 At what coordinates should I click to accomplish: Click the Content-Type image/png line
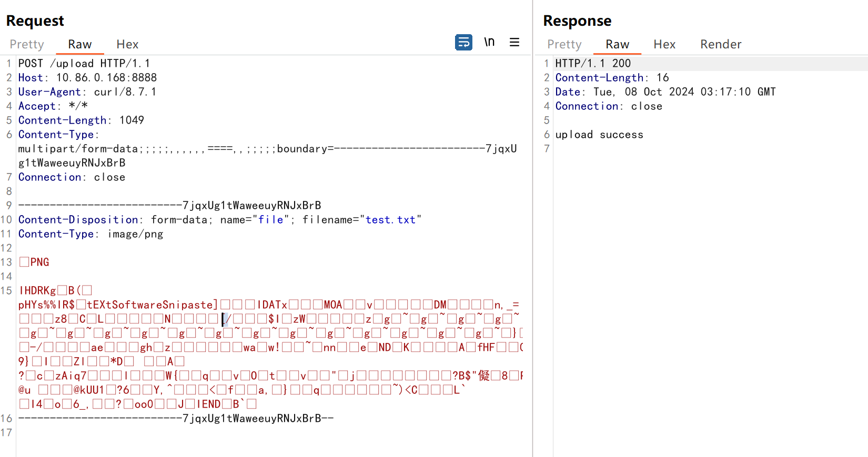pyautogui.click(x=90, y=234)
